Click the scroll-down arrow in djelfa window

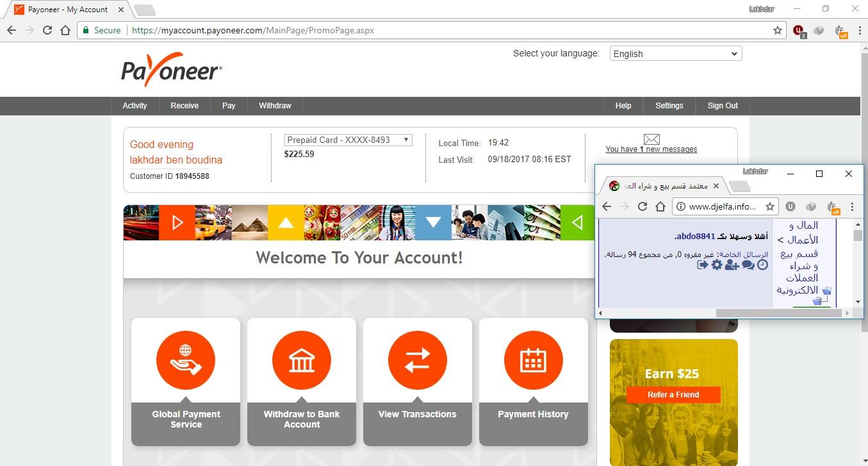click(x=858, y=302)
